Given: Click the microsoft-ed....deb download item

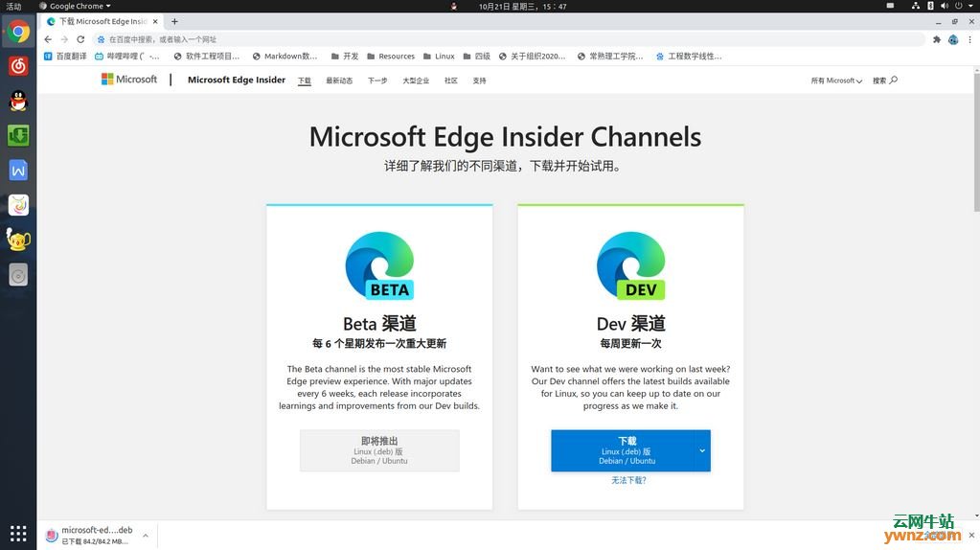Looking at the screenshot, I should tap(97, 535).
